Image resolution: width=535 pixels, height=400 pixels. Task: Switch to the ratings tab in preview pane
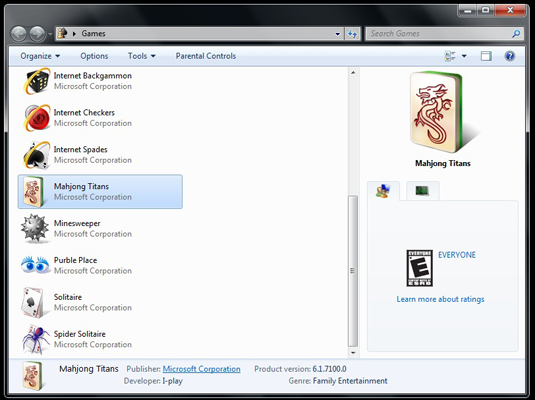(x=383, y=191)
